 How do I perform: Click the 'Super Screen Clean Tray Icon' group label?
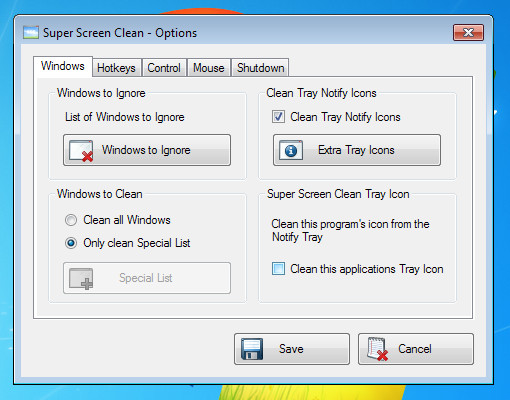pos(338,194)
